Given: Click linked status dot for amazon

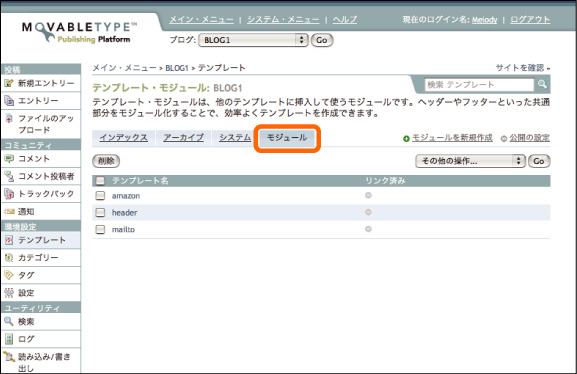Looking at the screenshot, I should pos(368,195).
